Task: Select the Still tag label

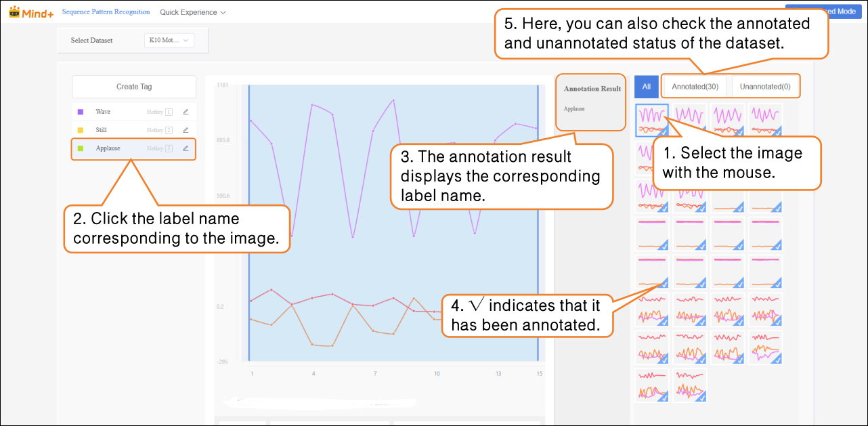Action: point(102,130)
